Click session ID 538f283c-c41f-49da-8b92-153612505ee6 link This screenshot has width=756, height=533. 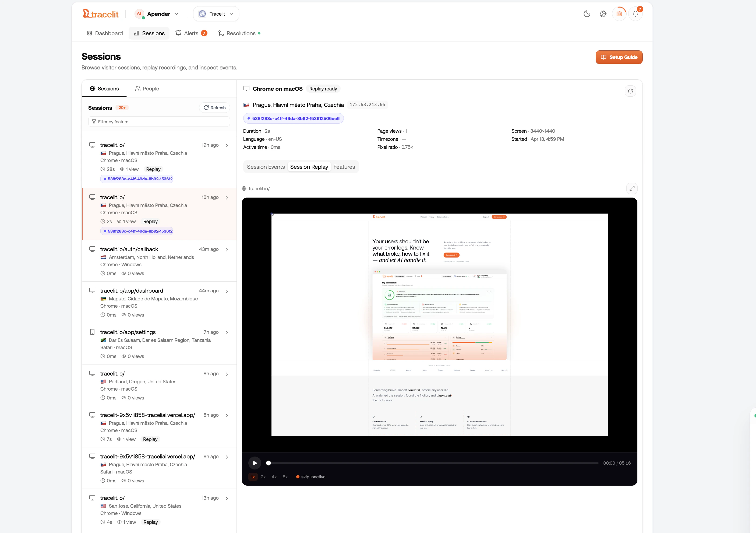pos(293,119)
